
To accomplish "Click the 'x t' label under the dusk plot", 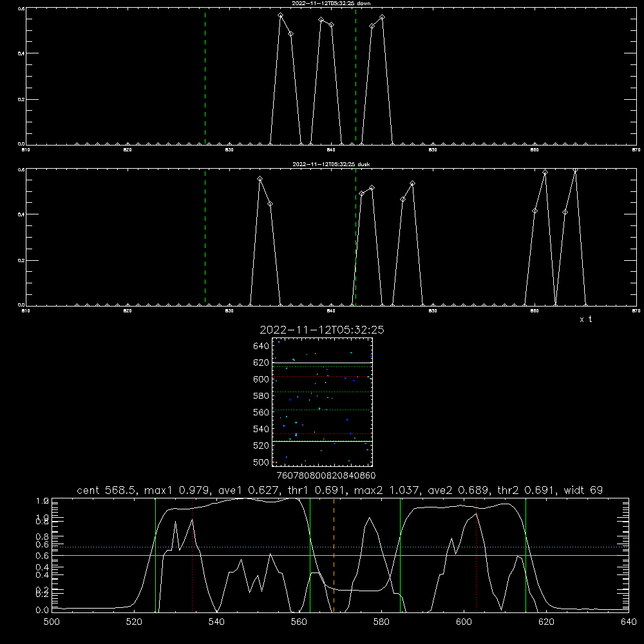I will [x=585, y=319].
